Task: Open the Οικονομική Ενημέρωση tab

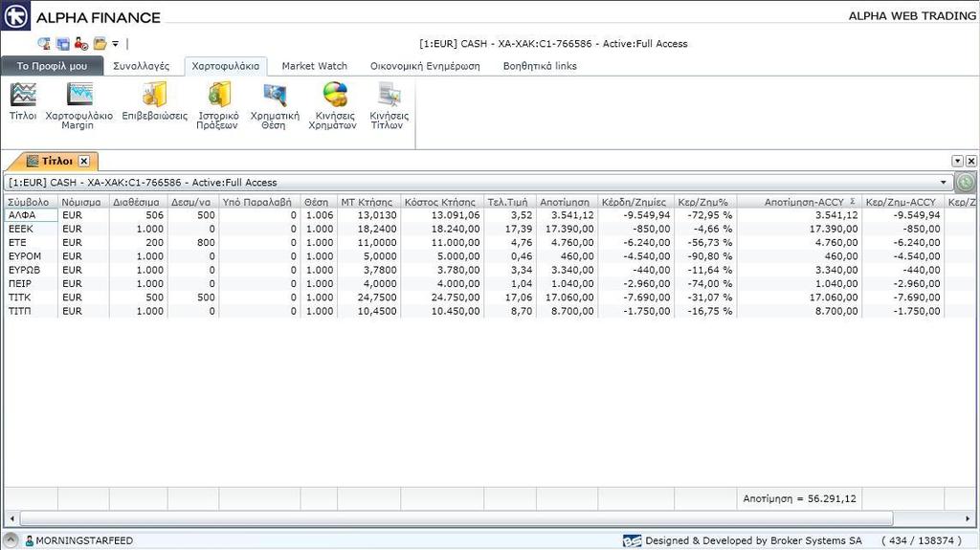Action: [x=425, y=66]
